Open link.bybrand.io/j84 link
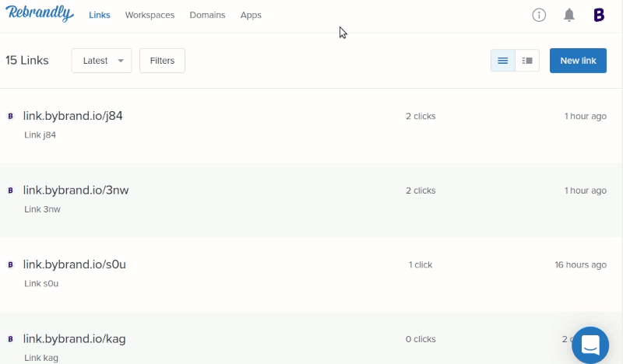623x364 pixels. click(x=72, y=116)
